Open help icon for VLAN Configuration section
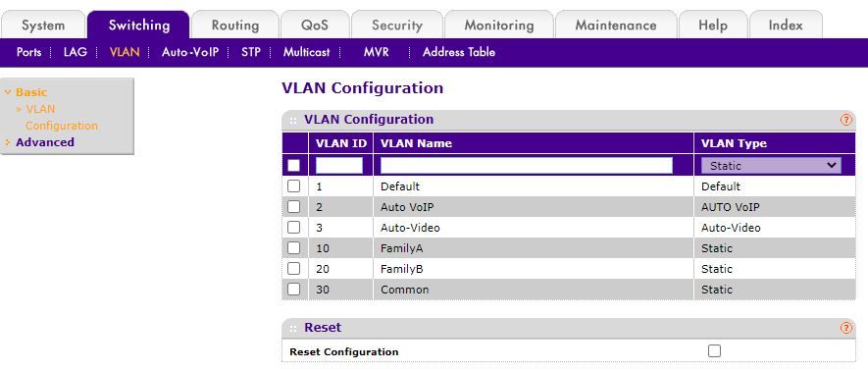The width and height of the screenshot is (868, 371). (845, 120)
